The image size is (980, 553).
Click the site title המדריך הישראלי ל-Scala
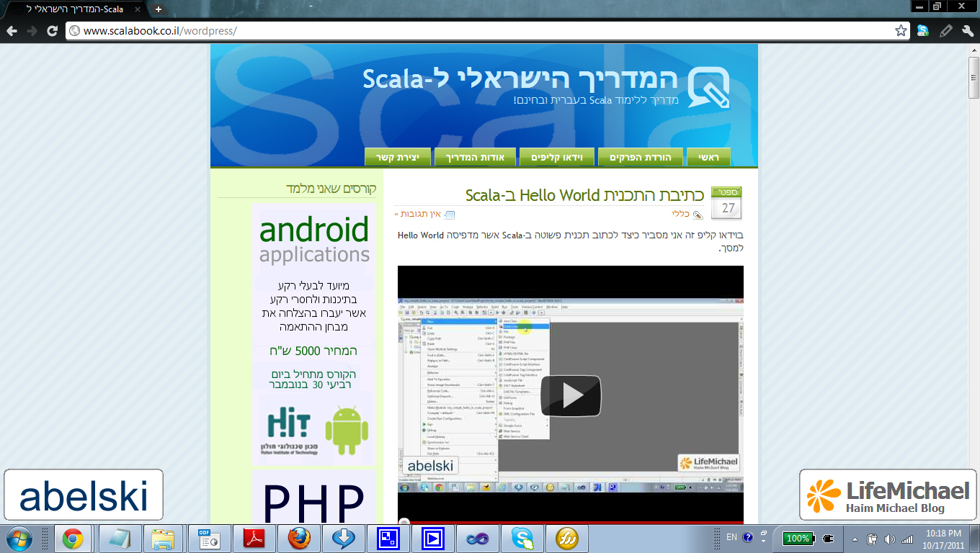(521, 79)
